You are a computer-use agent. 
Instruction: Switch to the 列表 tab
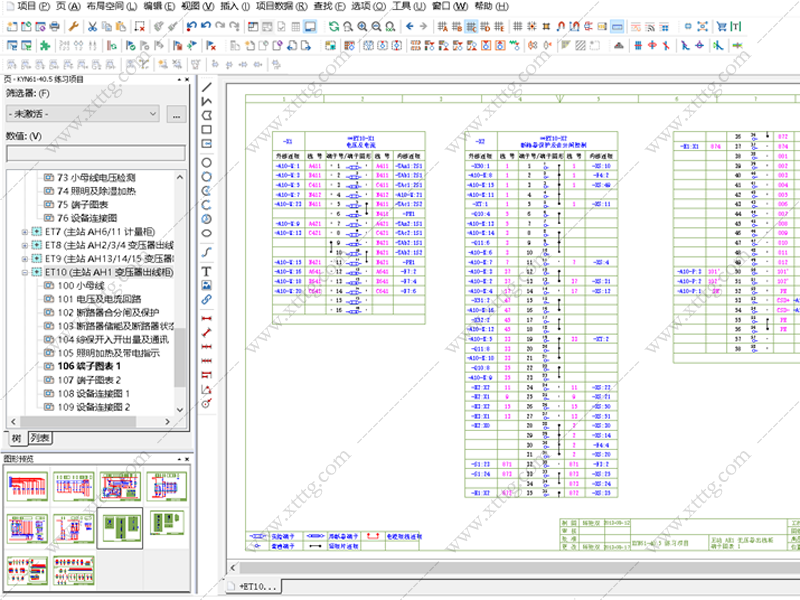pyautogui.click(x=39, y=438)
